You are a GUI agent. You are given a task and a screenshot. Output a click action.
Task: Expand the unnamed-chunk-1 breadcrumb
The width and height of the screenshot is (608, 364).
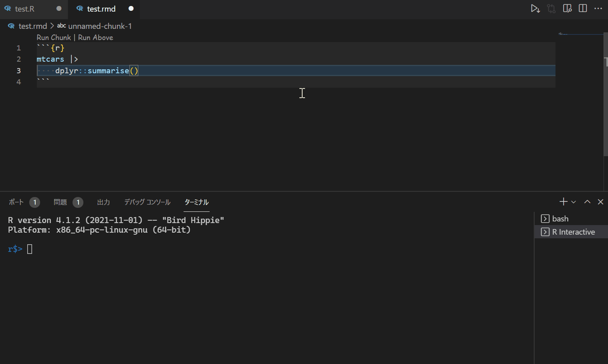(x=100, y=26)
